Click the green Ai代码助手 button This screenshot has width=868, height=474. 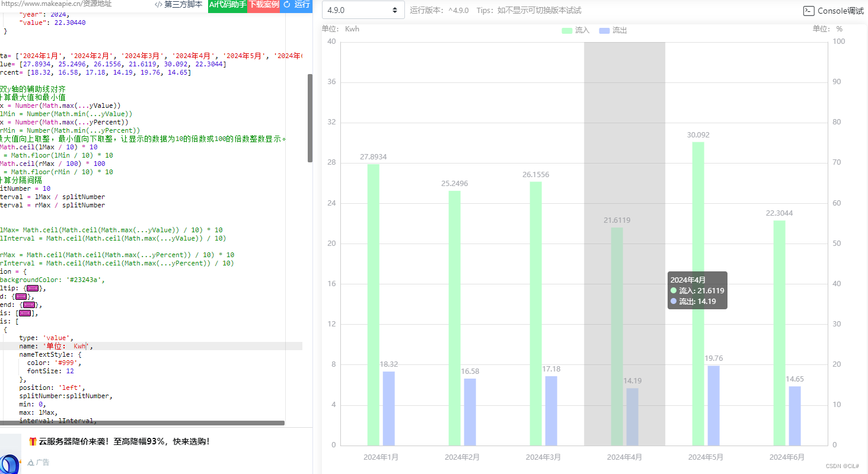[228, 5]
